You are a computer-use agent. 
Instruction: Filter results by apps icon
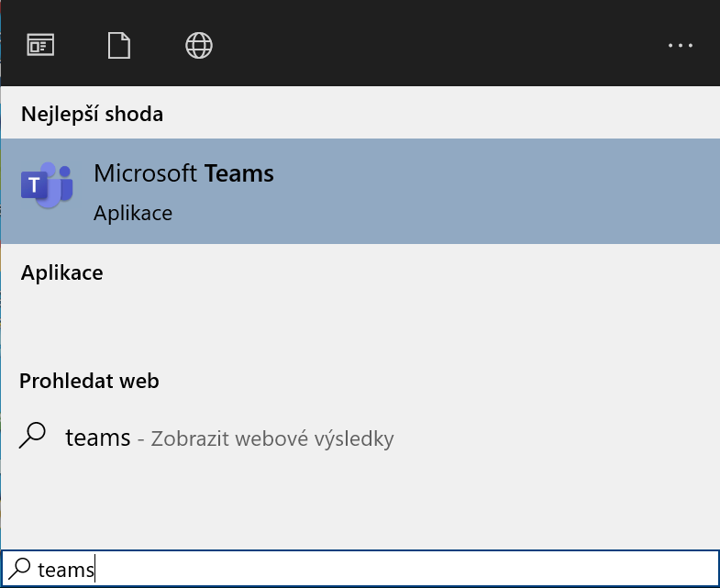click(x=40, y=45)
